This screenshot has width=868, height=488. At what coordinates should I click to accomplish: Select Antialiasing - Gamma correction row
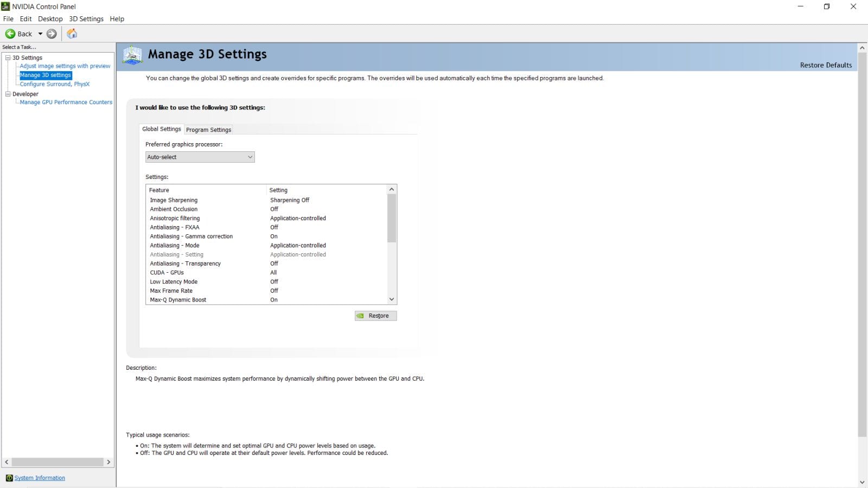pyautogui.click(x=267, y=236)
